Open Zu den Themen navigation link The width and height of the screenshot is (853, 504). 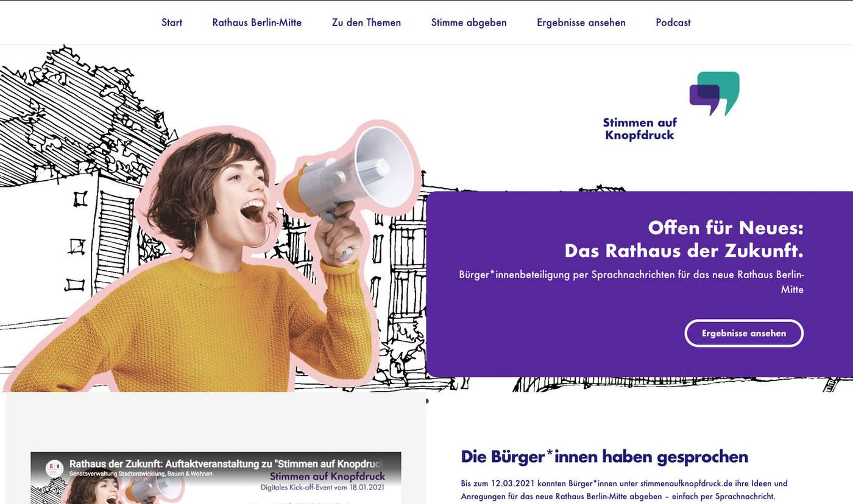point(366,23)
